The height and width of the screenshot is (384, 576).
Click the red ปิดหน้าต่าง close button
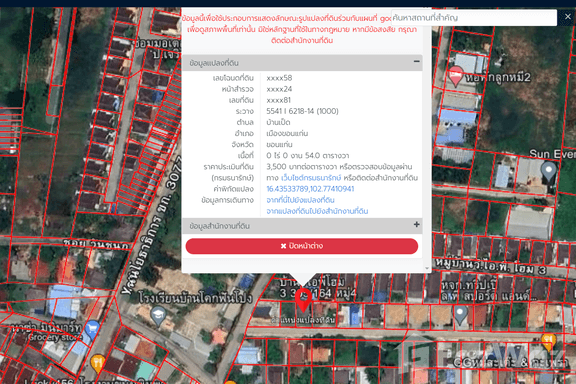(x=302, y=246)
